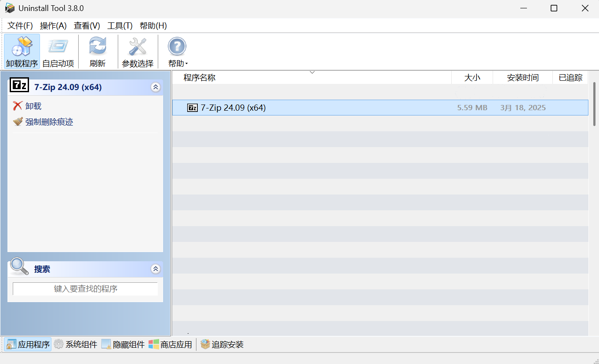Screen dimensions: 599x364
Task: Click the red X 卸载 icon
Action: tap(18, 106)
